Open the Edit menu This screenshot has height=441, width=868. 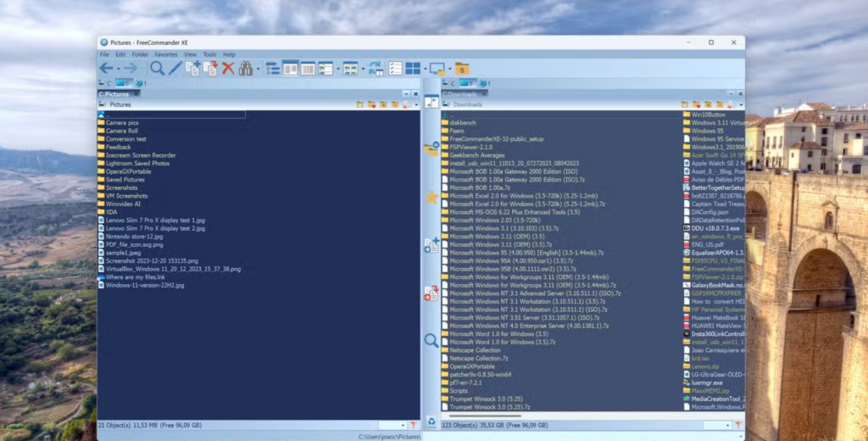coord(120,54)
